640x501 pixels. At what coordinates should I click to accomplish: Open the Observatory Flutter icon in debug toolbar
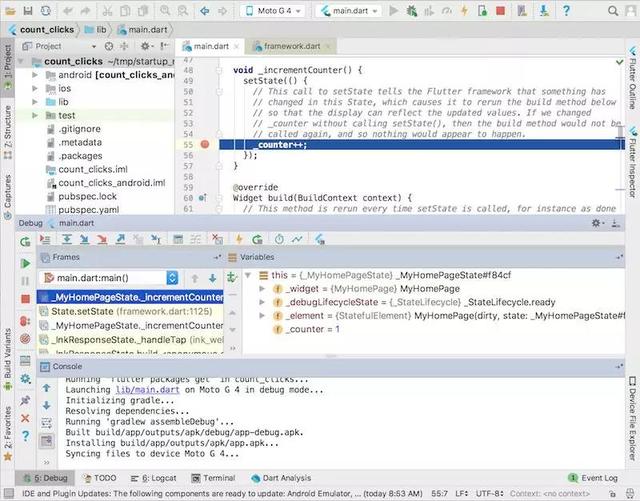point(320,239)
